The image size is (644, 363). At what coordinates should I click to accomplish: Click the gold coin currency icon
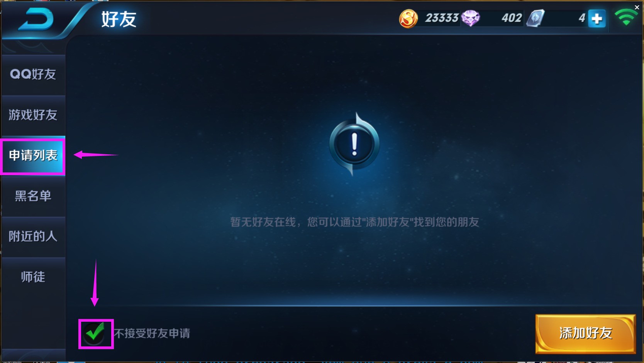408,19
